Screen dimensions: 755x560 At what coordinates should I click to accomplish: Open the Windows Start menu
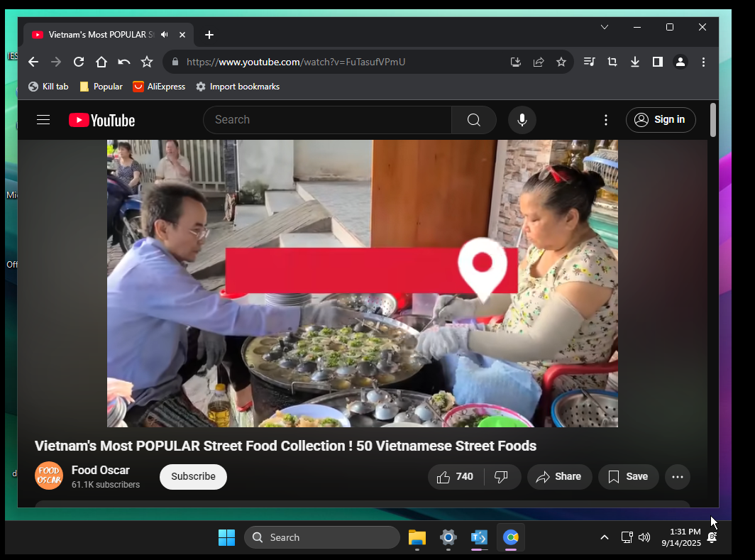[x=226, y=537]
